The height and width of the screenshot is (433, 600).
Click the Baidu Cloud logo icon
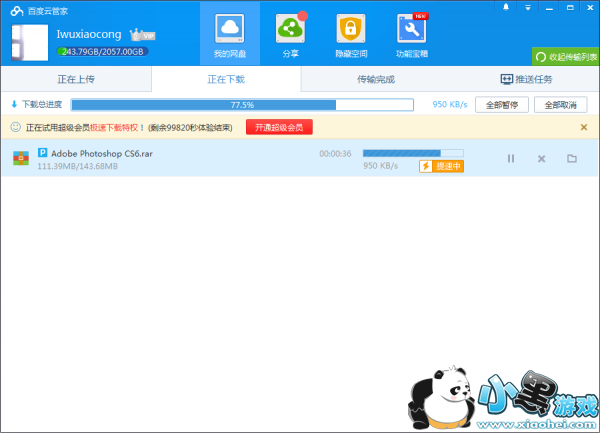[x=17, y=11]
